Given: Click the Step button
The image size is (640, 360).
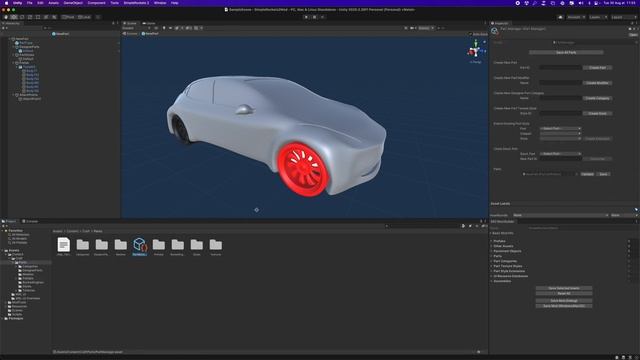Looking at the screenshot, I should click(322, 17).
